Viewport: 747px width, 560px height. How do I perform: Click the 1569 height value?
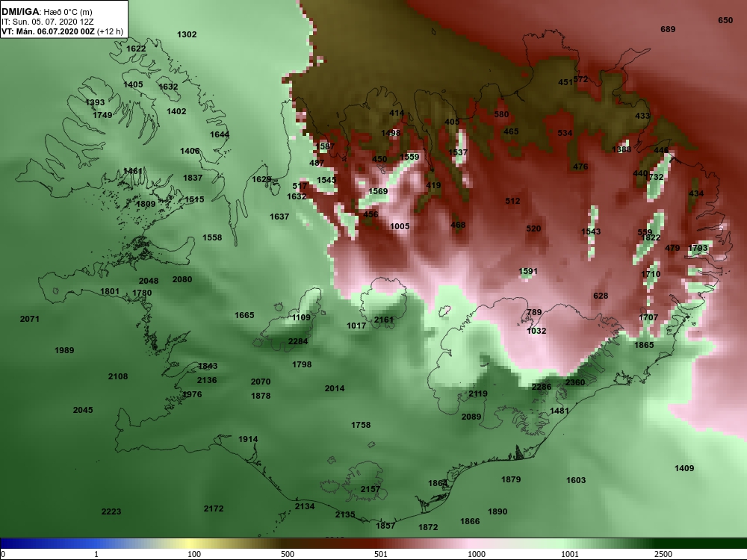point(378,191)
